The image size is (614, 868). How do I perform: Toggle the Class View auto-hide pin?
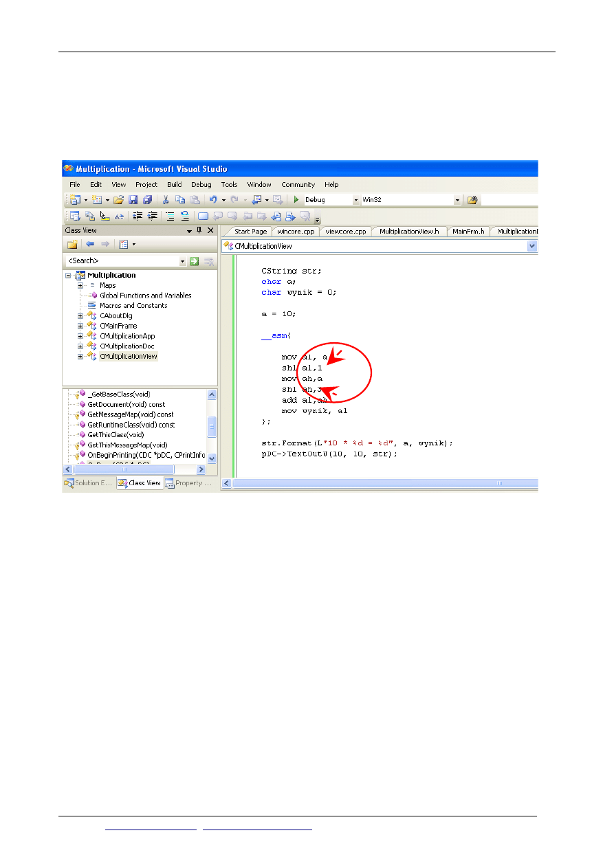[199, 231]
